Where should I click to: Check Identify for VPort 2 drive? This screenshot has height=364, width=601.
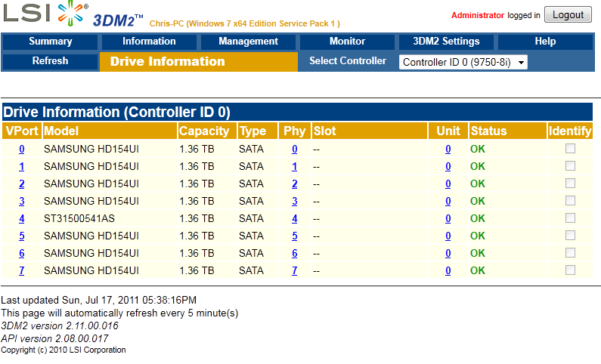(570, 184)
